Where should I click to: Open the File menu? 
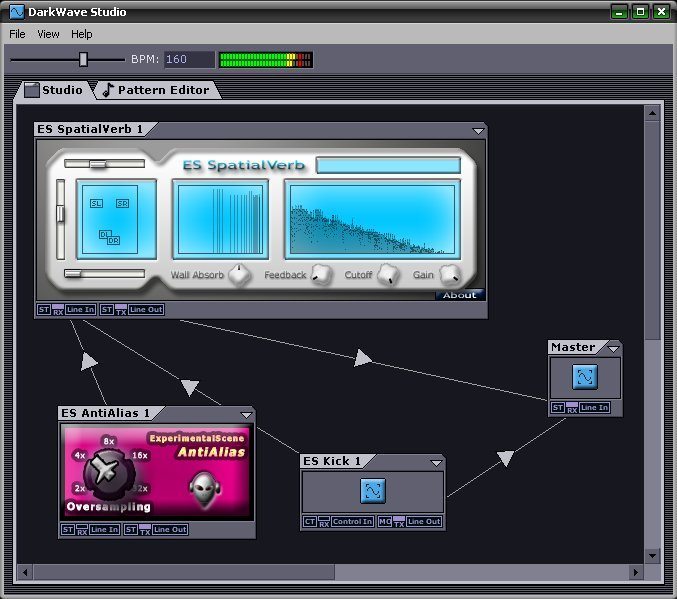(x=17, y=34)
